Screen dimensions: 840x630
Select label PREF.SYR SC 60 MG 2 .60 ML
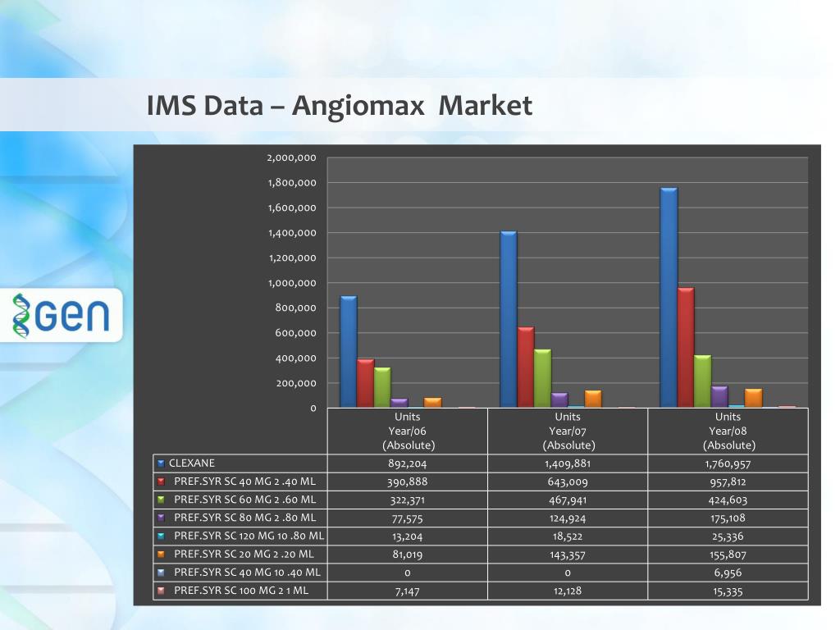(x=244, y=500)
